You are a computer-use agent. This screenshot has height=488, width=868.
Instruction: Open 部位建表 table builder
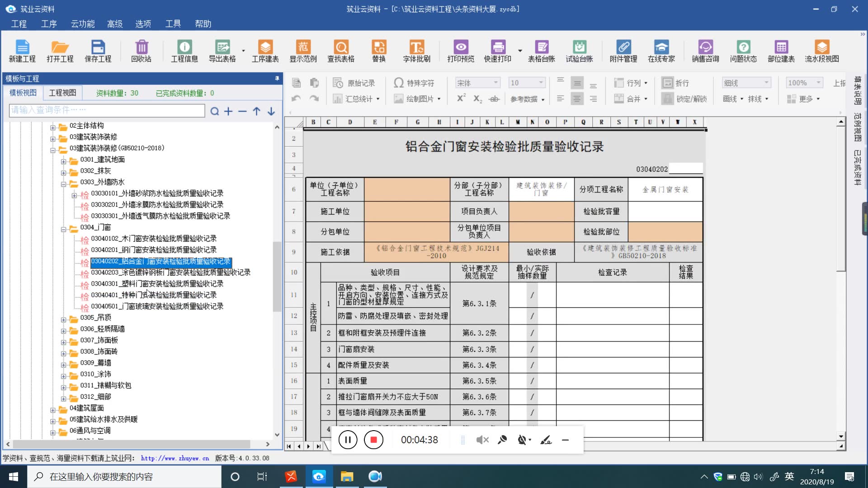781,51
